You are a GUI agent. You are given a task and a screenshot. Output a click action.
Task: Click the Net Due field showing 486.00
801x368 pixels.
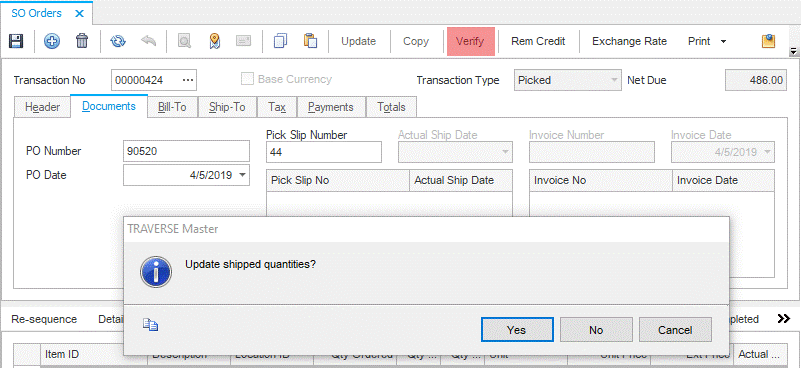click(756, 80)
